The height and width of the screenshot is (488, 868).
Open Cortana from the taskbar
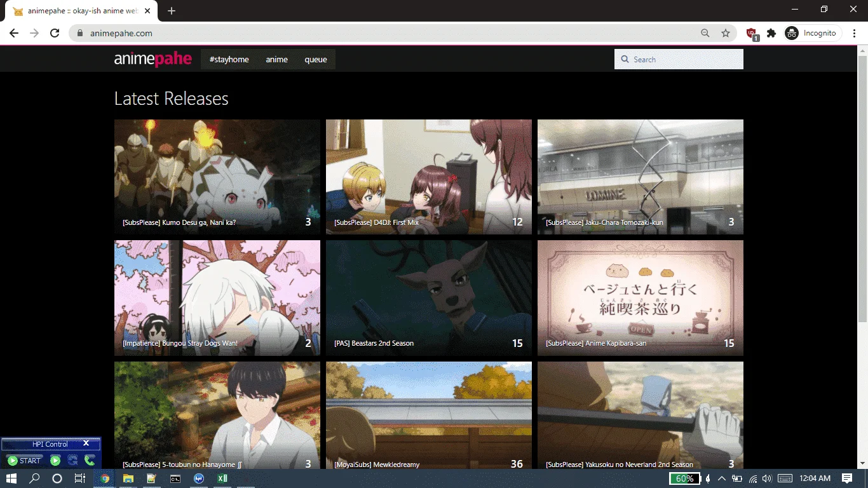pyautogui.click(x=57, y=478)
